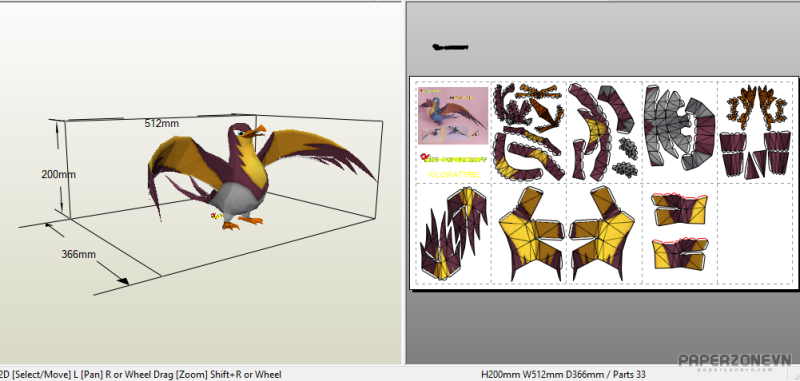This screenshot has height=381, width=800.
Task: Click the PAPERZONEVN watermark logo
Action: click(735, 361)
